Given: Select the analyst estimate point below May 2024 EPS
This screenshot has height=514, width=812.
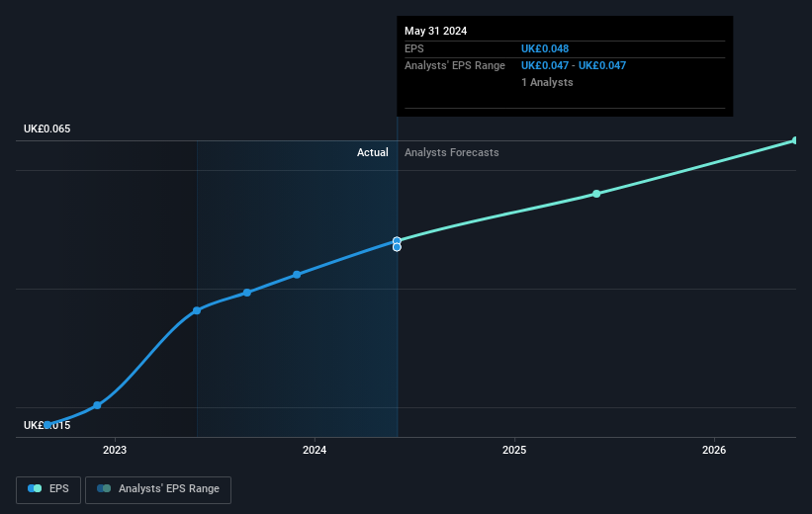Looking at the screenshot, I should click(x=397, y=247).
